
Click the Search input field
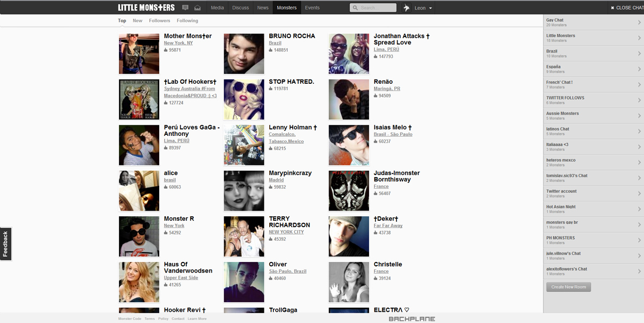point(373,8)
